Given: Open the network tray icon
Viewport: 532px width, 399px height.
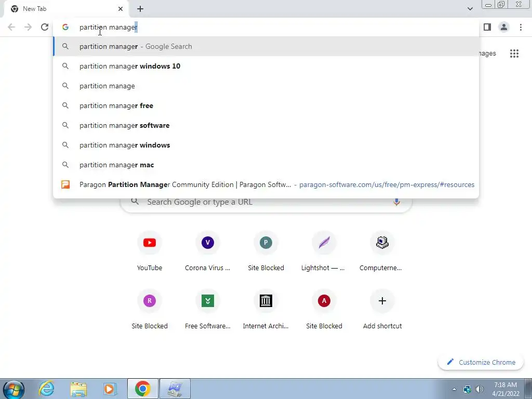Looking at the screenshot, I should 467,389.
